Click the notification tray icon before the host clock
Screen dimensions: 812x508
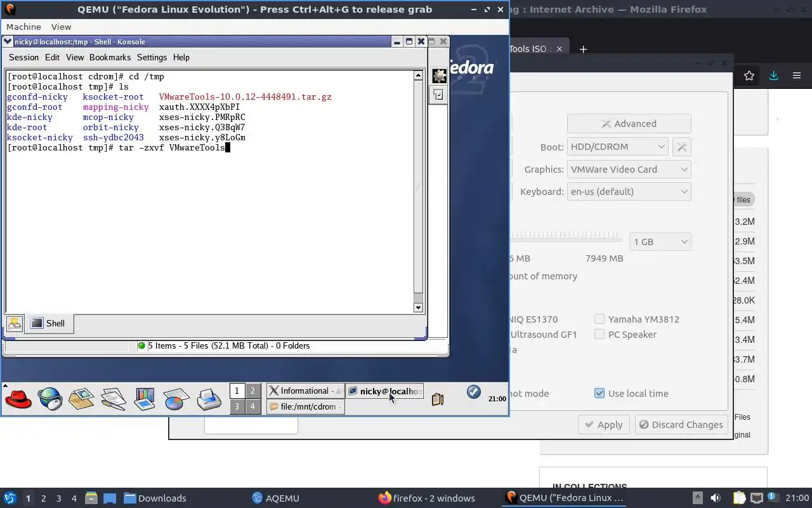(x=773, y=497)
